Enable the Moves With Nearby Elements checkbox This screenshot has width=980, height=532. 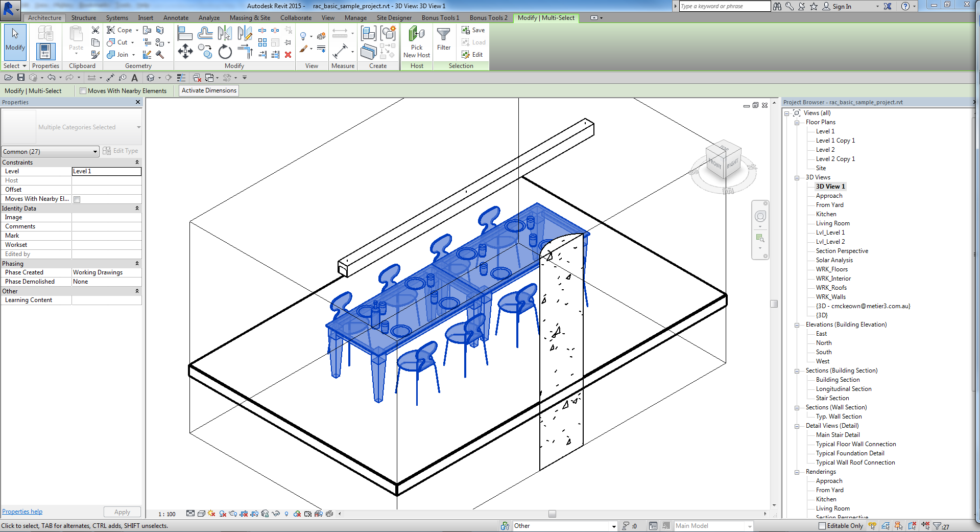[x=83, y=90]
